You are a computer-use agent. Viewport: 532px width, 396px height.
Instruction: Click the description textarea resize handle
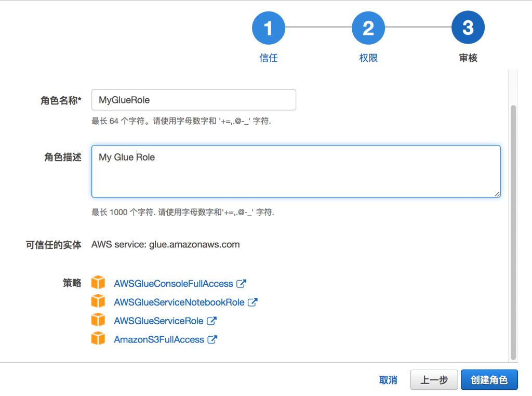click(497, 194)
